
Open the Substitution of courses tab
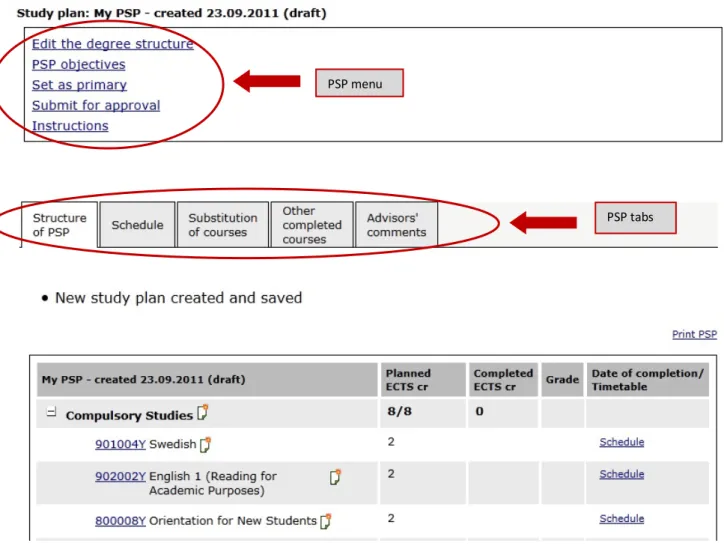click(223, 225)
